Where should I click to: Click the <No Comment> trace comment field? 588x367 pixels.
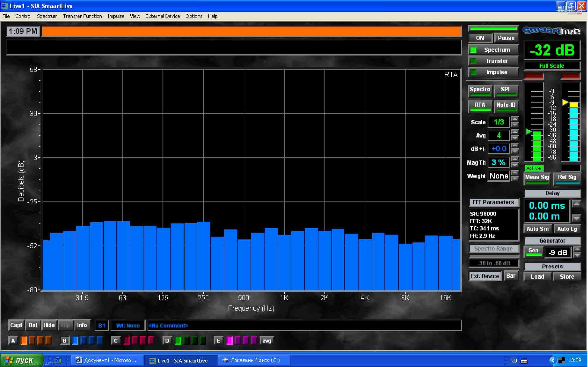304,325
